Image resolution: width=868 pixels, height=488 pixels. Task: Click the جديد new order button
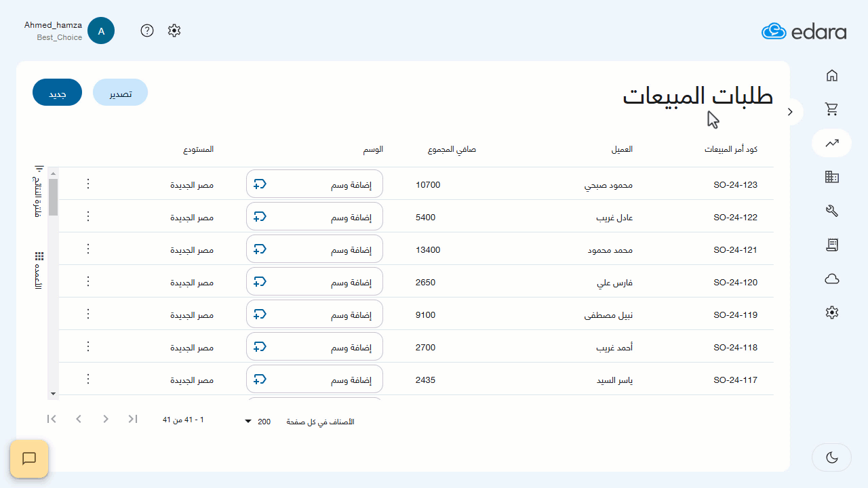click(57, 93)
